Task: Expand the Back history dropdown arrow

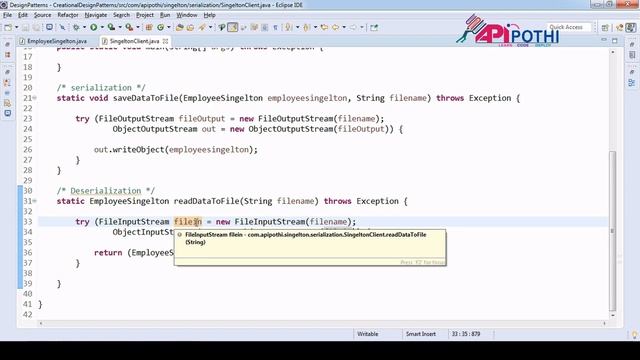Action: [344, 27]
